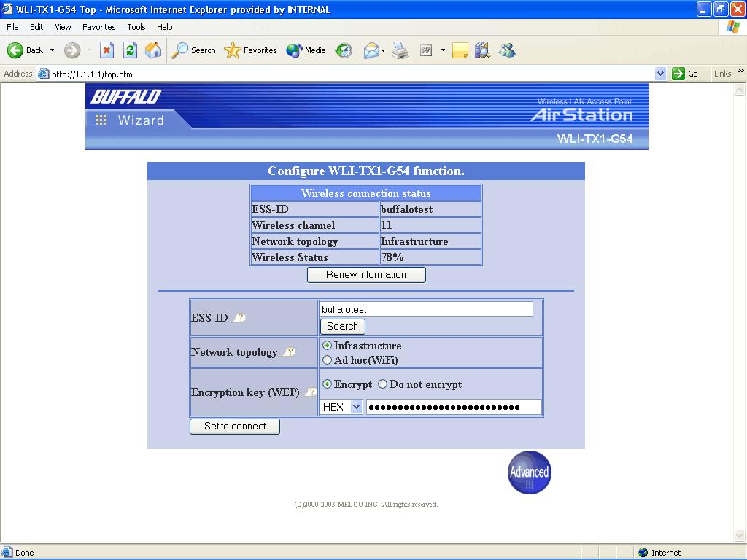Viewport: 747px width, 560px height.
Task: Click the ESS-ID text field
Action: click(426, 309)
